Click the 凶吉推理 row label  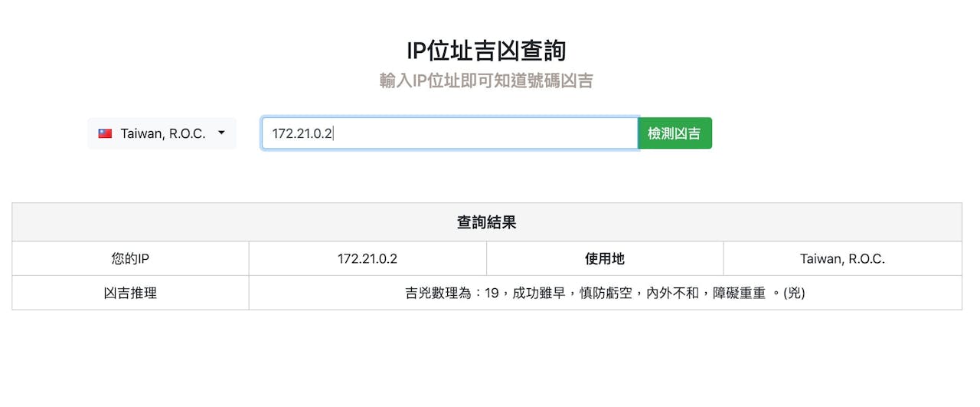click(130, 293)
